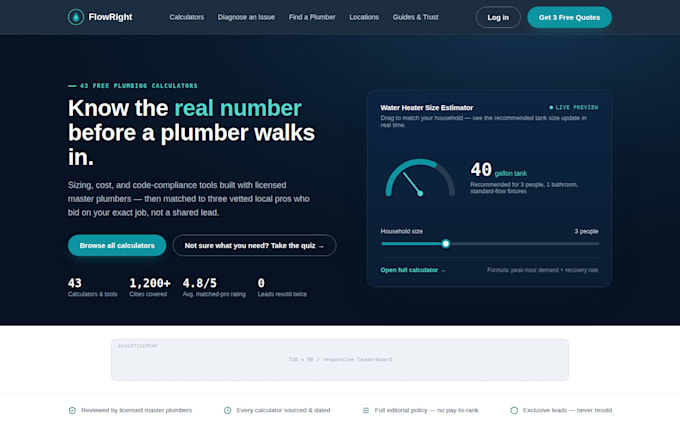680x425 pixels.
Task: Click the Household size slider handle
Action: click(x=445, y=244)
